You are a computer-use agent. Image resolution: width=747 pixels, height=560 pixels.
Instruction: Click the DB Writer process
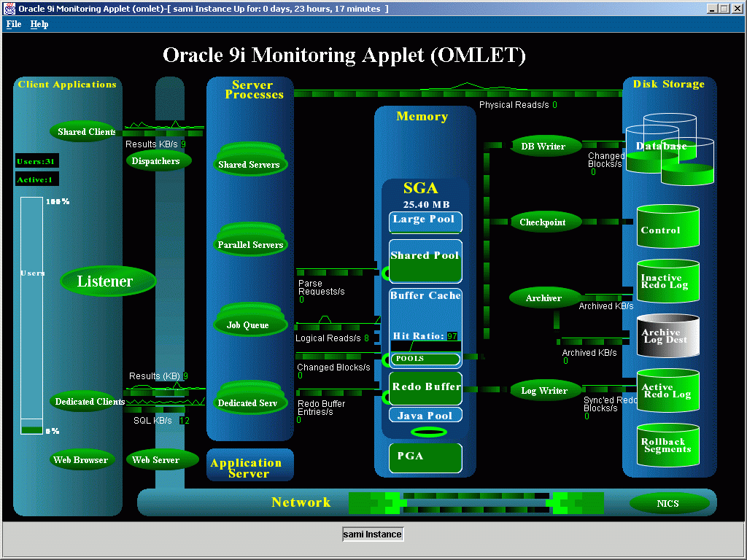546,146
